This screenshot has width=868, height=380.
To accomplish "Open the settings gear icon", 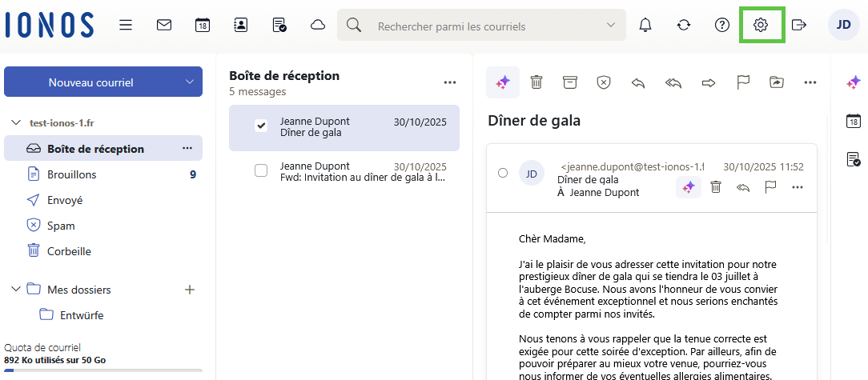I will (x=761, y=25).
